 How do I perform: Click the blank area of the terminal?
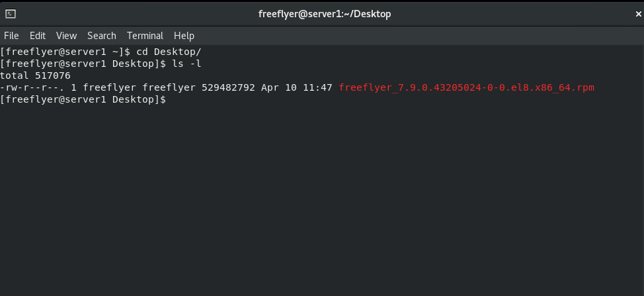click(322, 197)
